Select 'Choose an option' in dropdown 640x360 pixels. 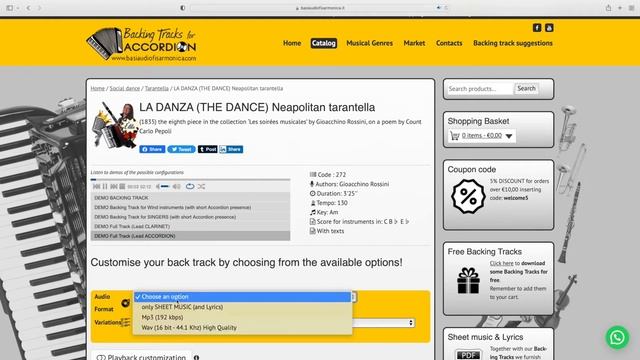242,297
